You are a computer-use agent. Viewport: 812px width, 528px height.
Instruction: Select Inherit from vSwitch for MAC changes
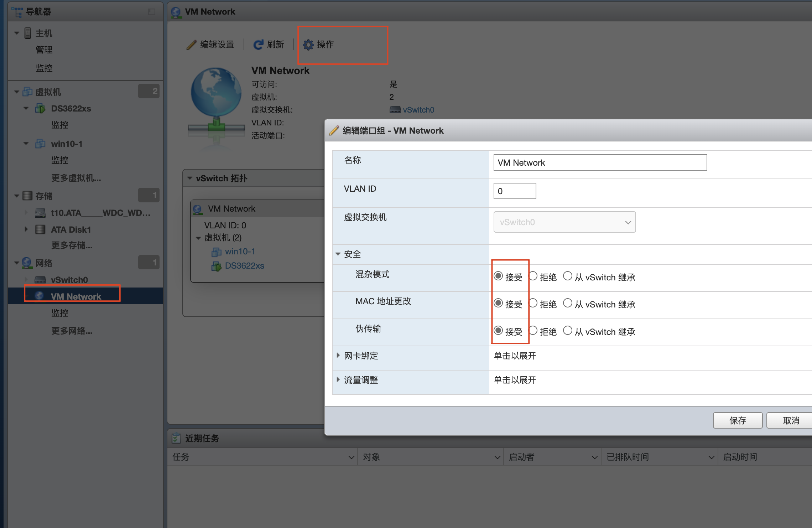568,303
